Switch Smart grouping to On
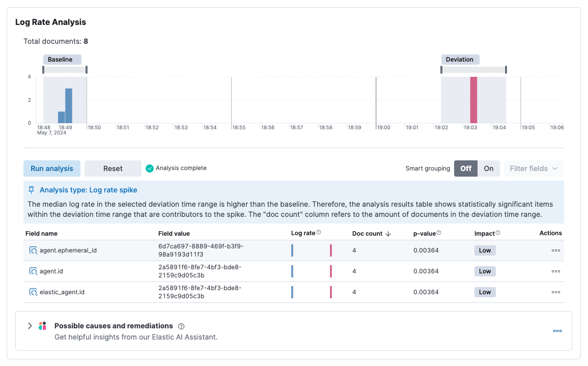The width and height of the screenshot is (588, 366). (x=488, y=168)
